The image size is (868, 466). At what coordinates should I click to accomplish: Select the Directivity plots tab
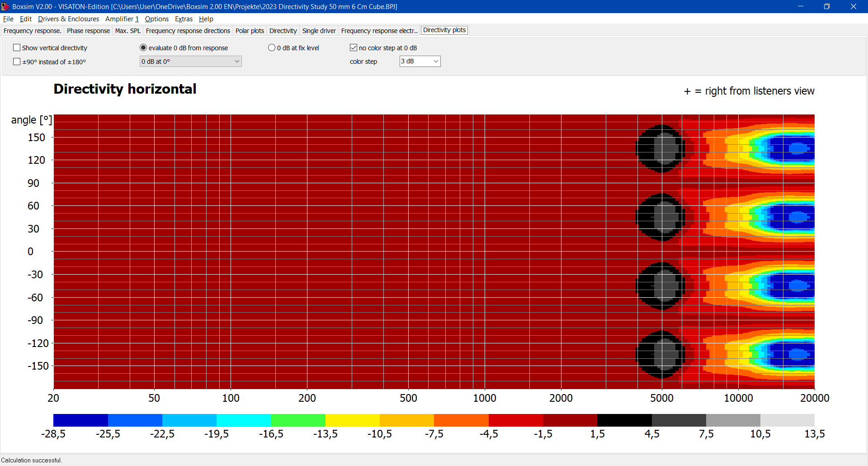[x=444, y=30]
